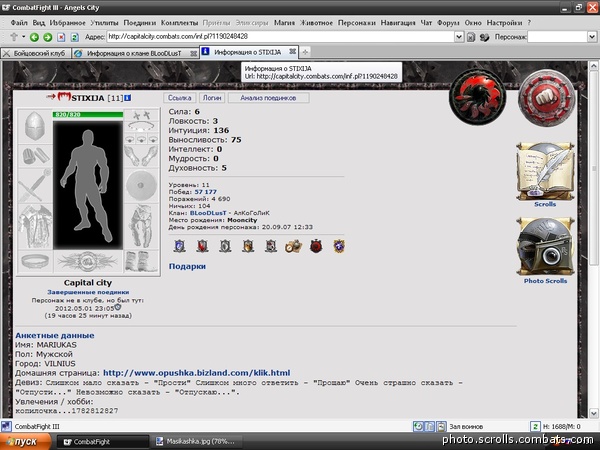Open the Чат menu
The height and width of the screenshot is (450, 600).
tap(426, 23)
